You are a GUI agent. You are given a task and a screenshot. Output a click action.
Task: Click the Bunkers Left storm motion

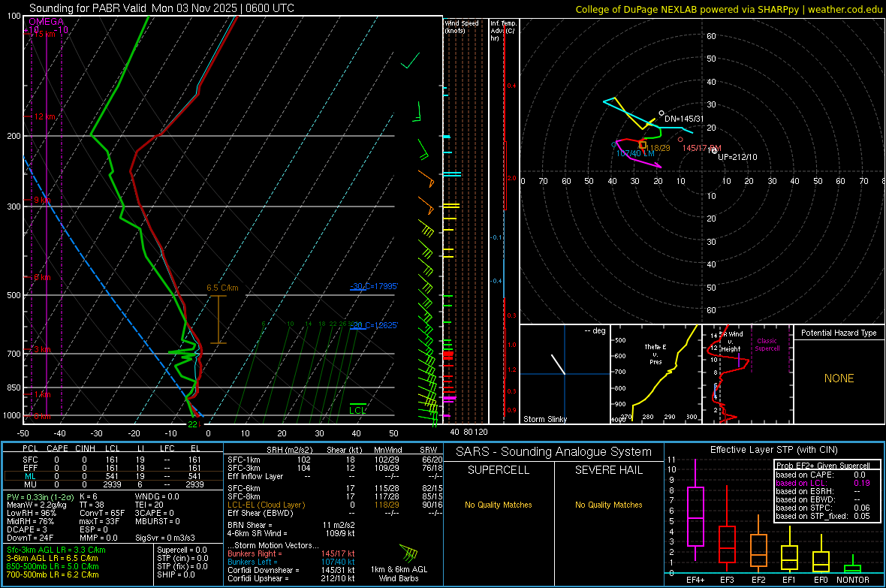291,562
